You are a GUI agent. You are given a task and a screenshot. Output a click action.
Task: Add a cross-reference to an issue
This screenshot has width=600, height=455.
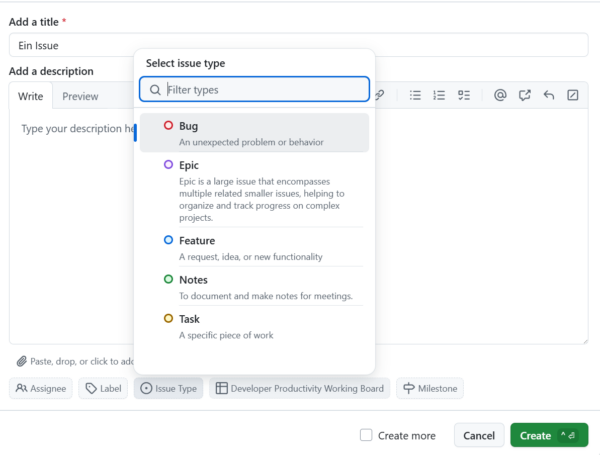(524, 95)
